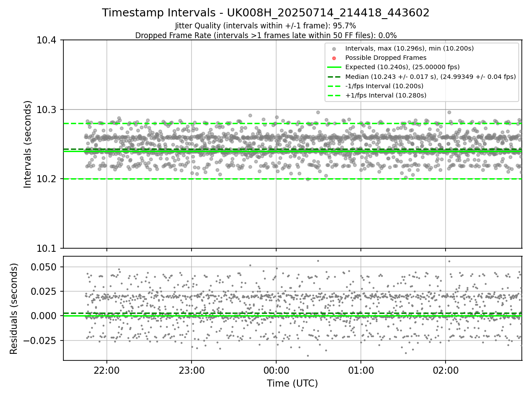This screenshot has width=532, height=399.
Task: Click the dark green dashed sample beside "Median"
Action: 334,77
